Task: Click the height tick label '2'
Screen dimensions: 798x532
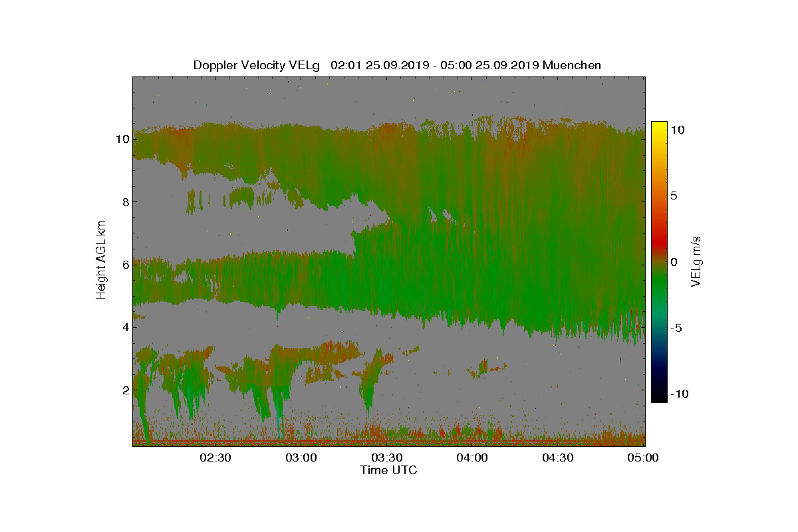Action: 124,390
